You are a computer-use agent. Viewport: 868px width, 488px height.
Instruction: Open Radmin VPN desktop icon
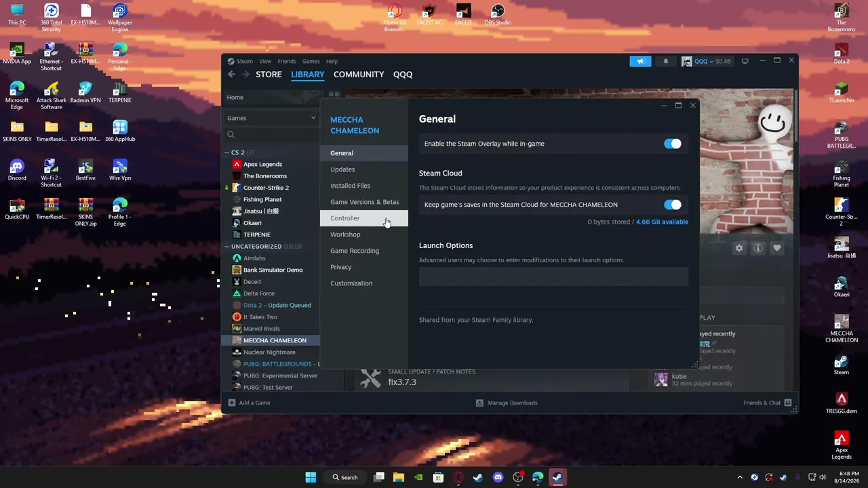(85, 93)
